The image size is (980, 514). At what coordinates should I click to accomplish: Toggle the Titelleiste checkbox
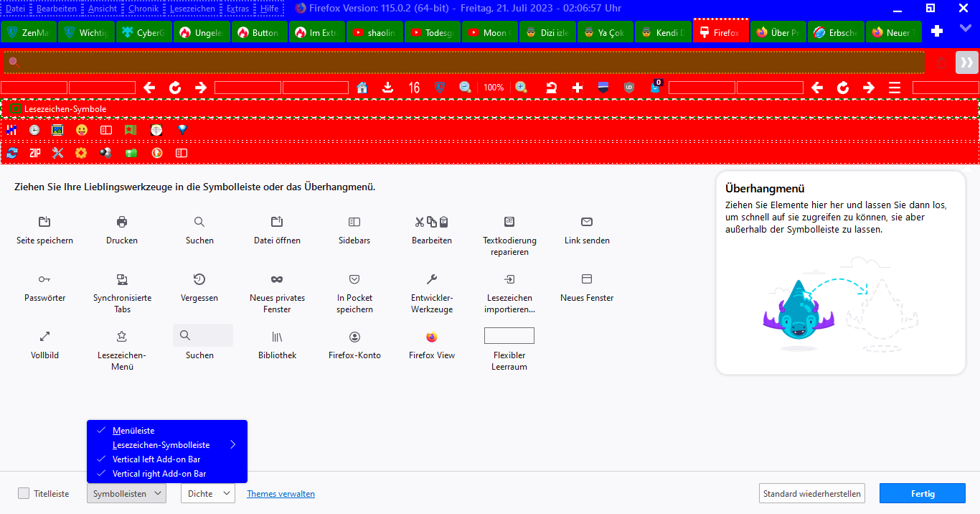click(24, 493)
